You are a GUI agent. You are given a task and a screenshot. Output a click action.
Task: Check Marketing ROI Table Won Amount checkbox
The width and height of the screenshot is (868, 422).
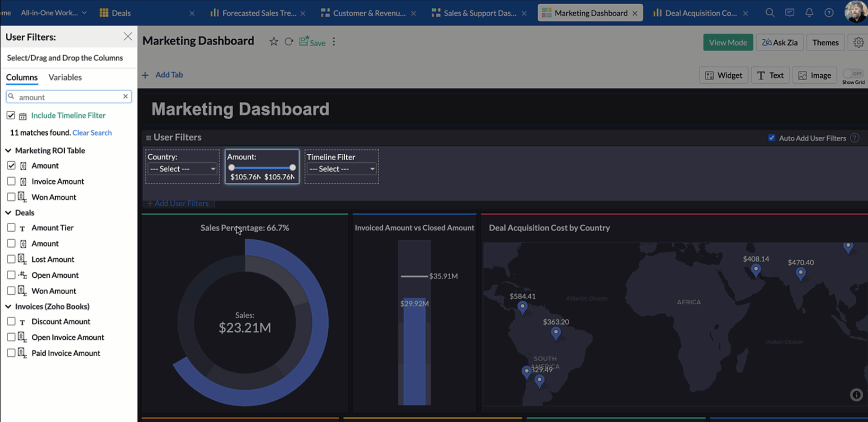pyautogui.click(x=11, y=197)
